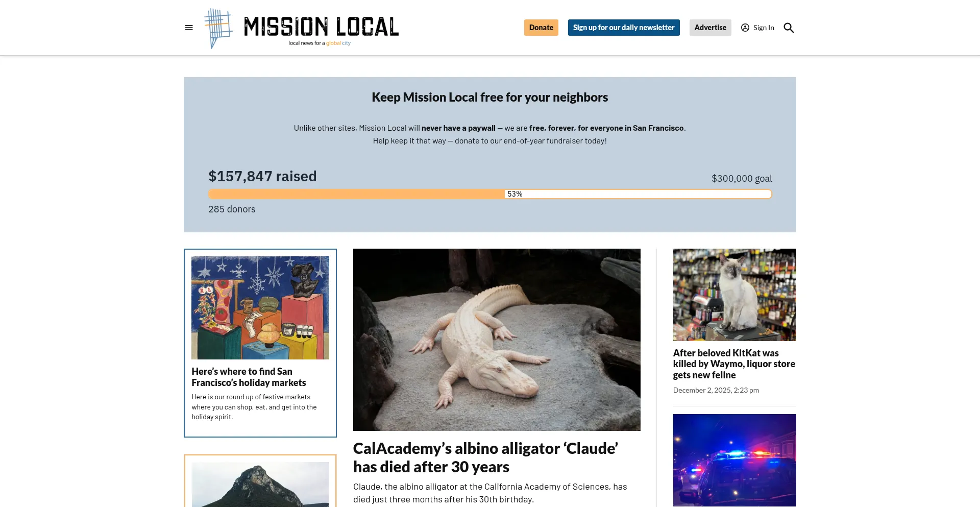Viewport: 980px width, 507px height.
Task: Click the Sign In account icon
Action: (x=745, y=28)
